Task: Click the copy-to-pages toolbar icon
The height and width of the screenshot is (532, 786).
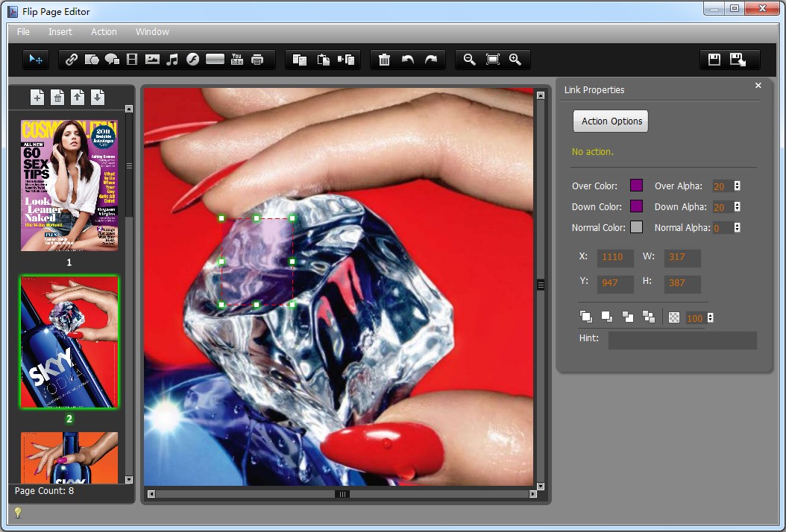Action: click(346, 60)
